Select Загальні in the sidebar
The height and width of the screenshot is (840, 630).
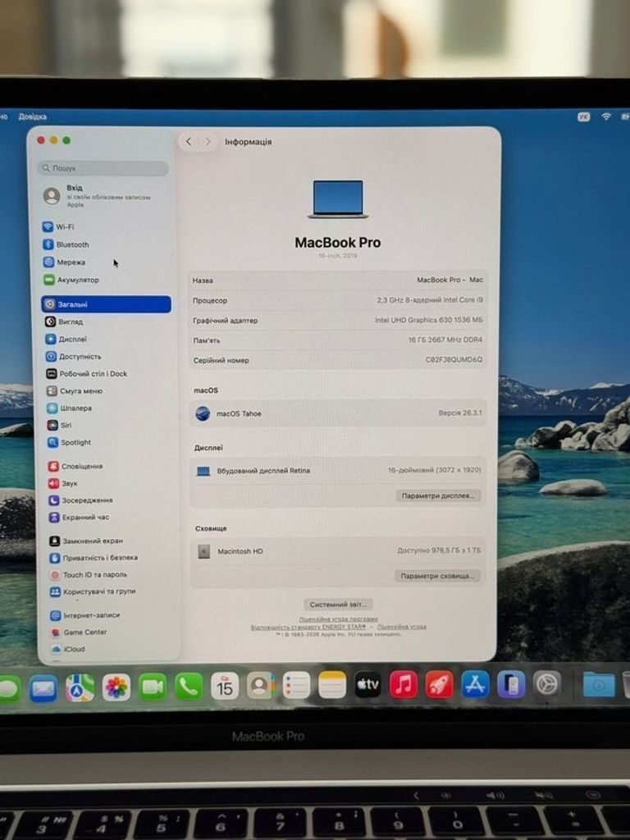pos(106,304)
